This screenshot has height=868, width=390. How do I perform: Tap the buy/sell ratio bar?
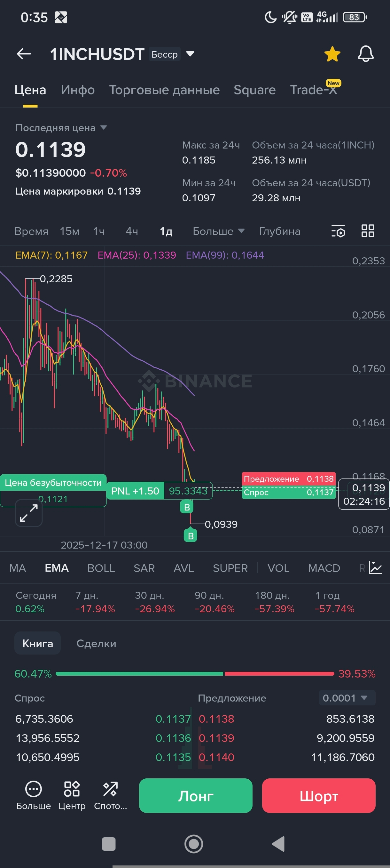[x=195, y=674]
